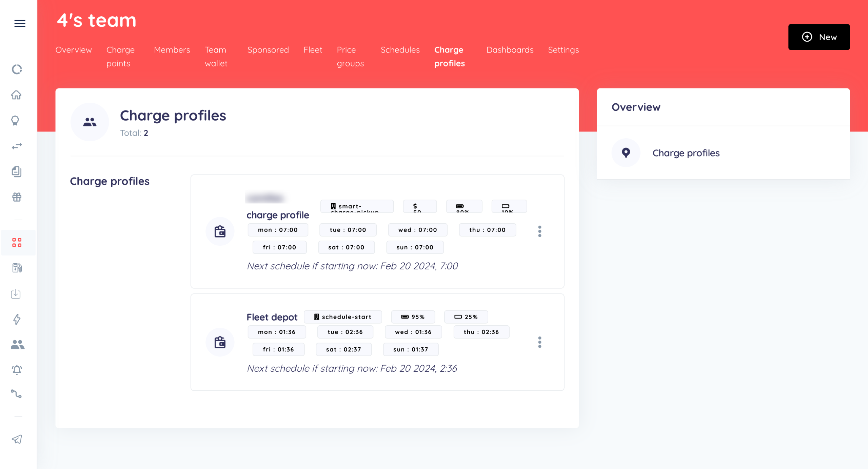868x469 pixels.
Task: Open the hamburger menu in sidebar
Action: coord(20,23)
